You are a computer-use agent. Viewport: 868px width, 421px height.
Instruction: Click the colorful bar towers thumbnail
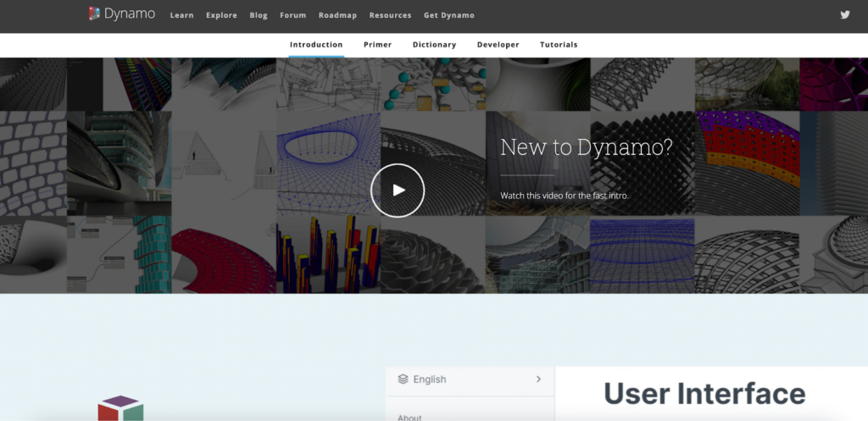[328, 254]
